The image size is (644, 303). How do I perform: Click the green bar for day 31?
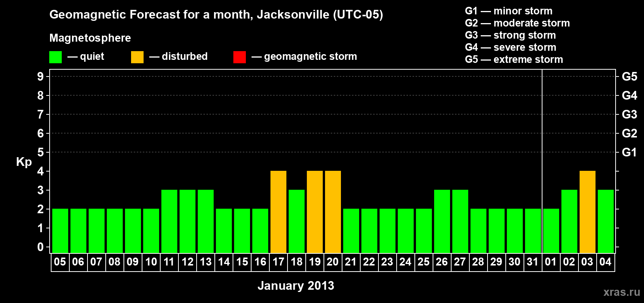point(533,231)
